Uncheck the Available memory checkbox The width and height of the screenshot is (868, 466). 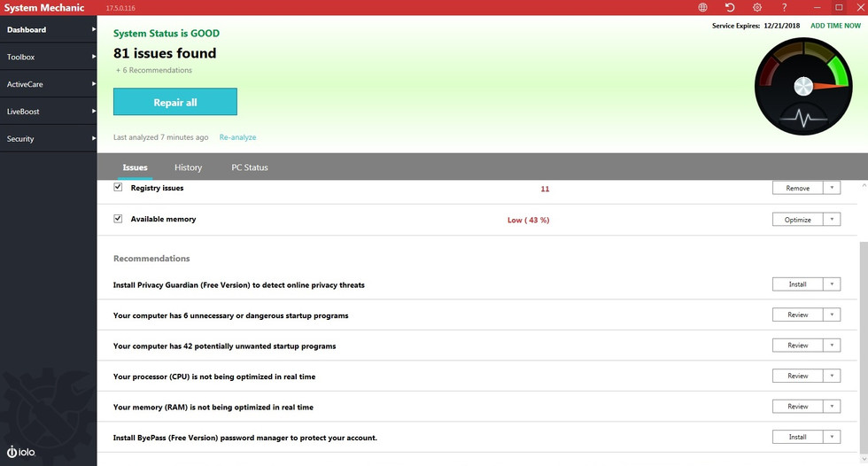pos(118,218)
